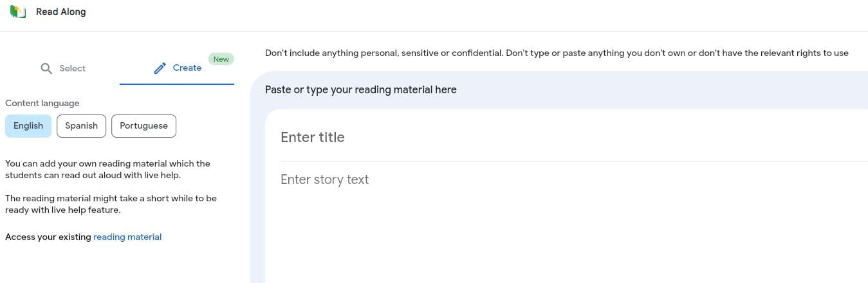Choose the Spanish language chip

pyautogui.click(x=82, y=125)
